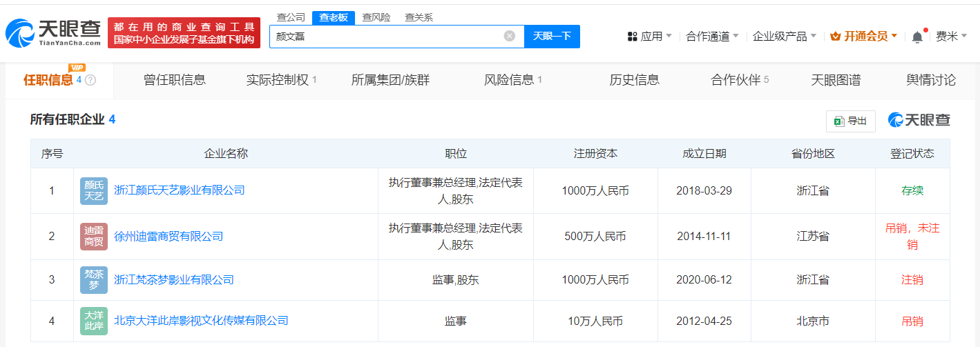Image resolution: width=980 pixels, height=347 pixels.
Task: Open 浙江梵茶梦影业有限公司 link
Action: (x=174, y=280)
